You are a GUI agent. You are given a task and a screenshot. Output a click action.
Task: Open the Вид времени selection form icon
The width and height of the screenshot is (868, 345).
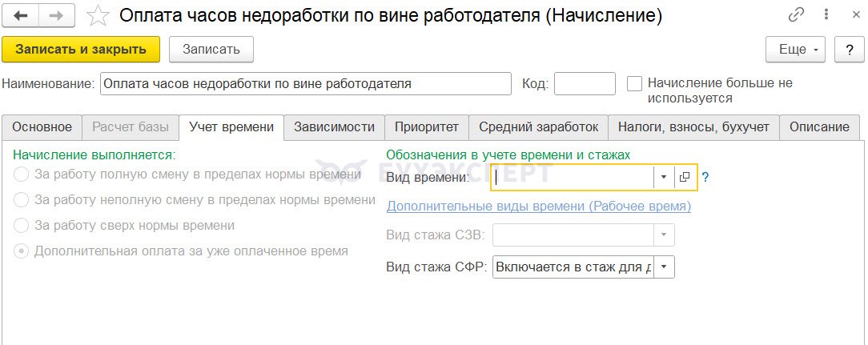pos(685,177)
